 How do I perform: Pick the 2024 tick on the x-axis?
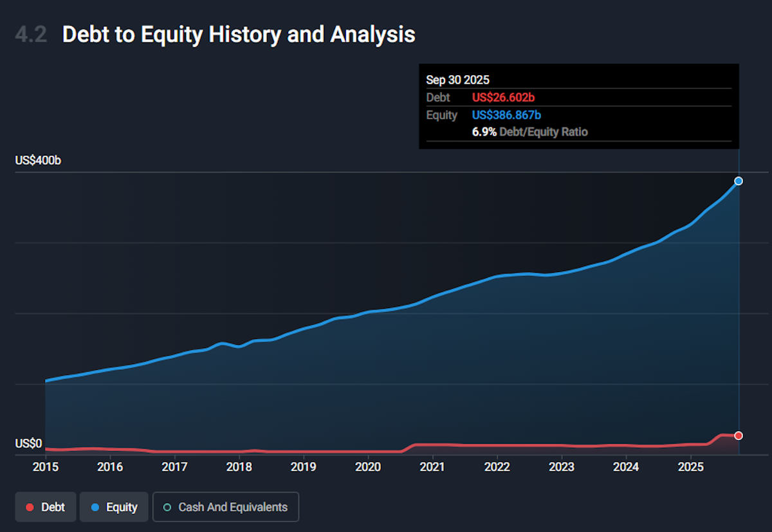[x=626, y=466]
